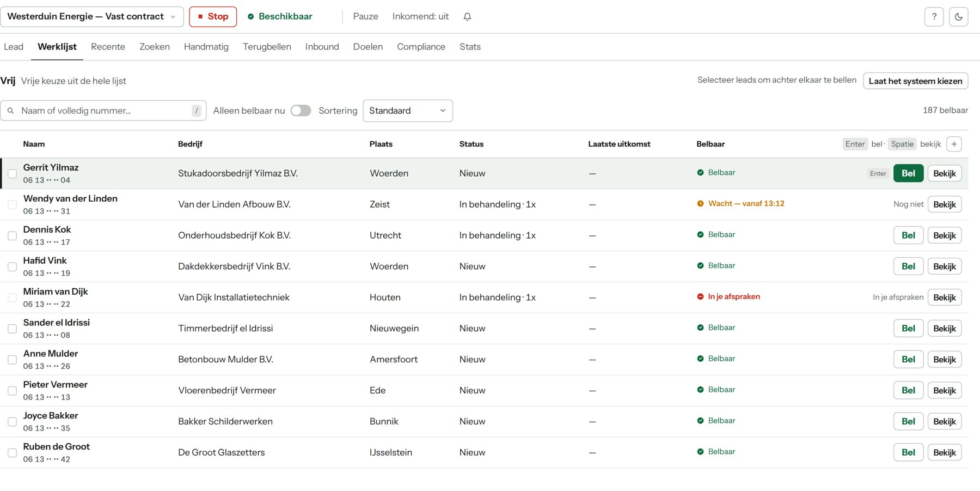Click the notification bell icon

point(467,17)
